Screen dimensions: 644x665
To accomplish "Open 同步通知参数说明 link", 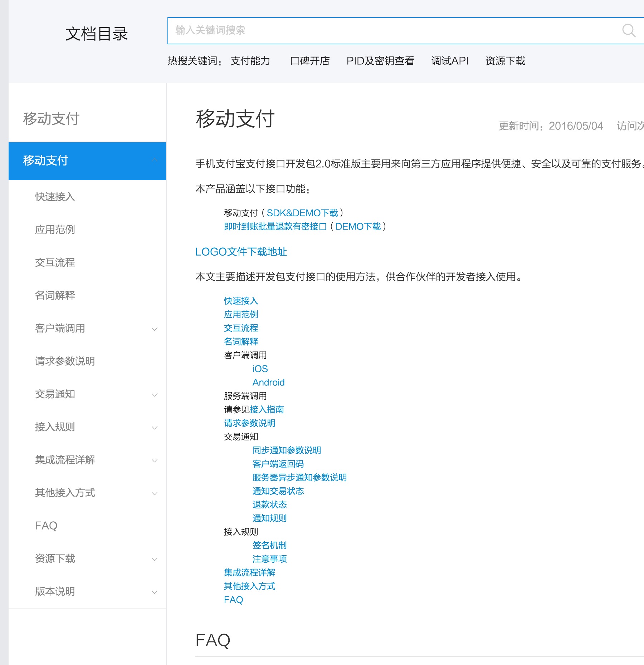I will 287,450.
